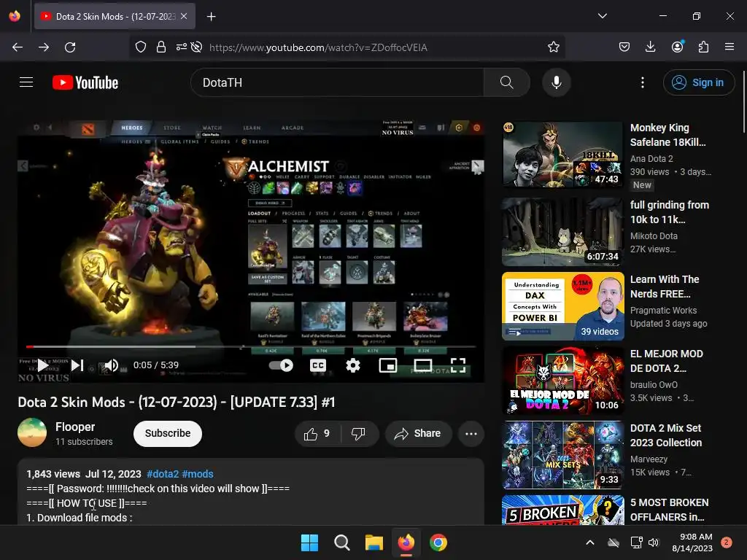Click the search magnifier button
The image size is (747, 560).
point(506,82)
